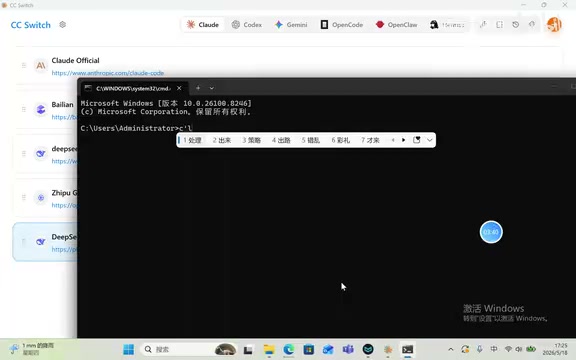Click the Claude Official provider logo
Viewport: 576px width, 360px height.
(41, 65)
